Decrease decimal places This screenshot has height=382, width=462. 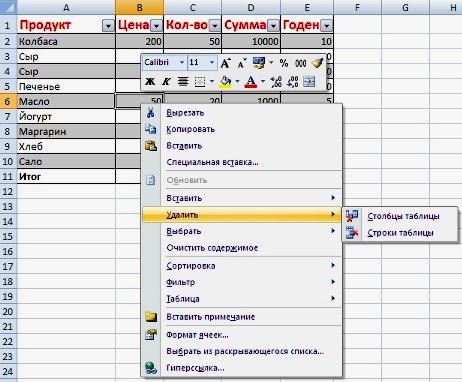point(292,82)
